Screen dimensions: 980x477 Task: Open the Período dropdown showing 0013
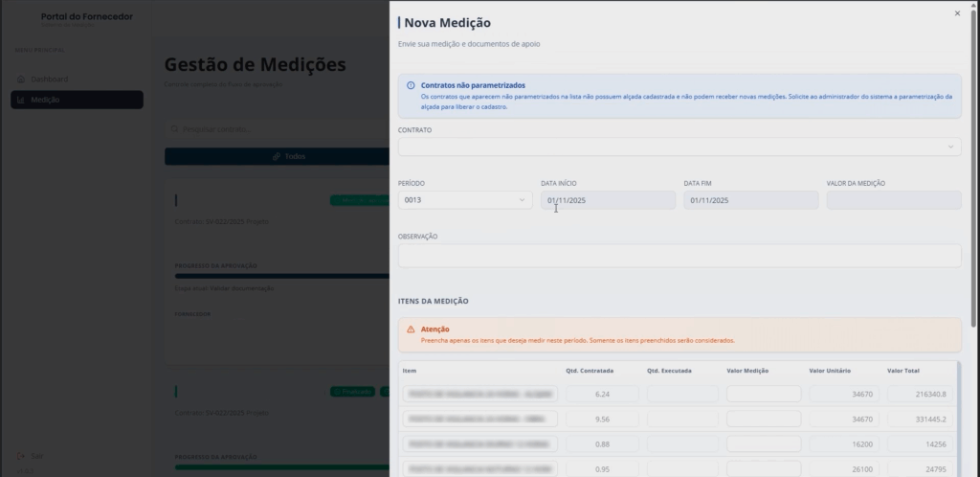point(465,200)
